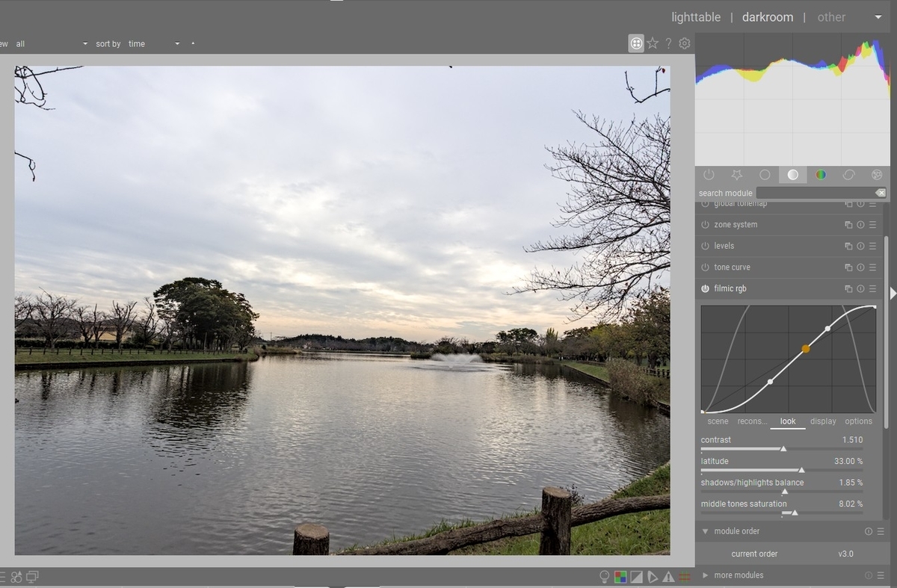The width and height of the screenshot is (897, 588).
Task: Open presets menu for zone system
Action: click(x=872, y=225)
